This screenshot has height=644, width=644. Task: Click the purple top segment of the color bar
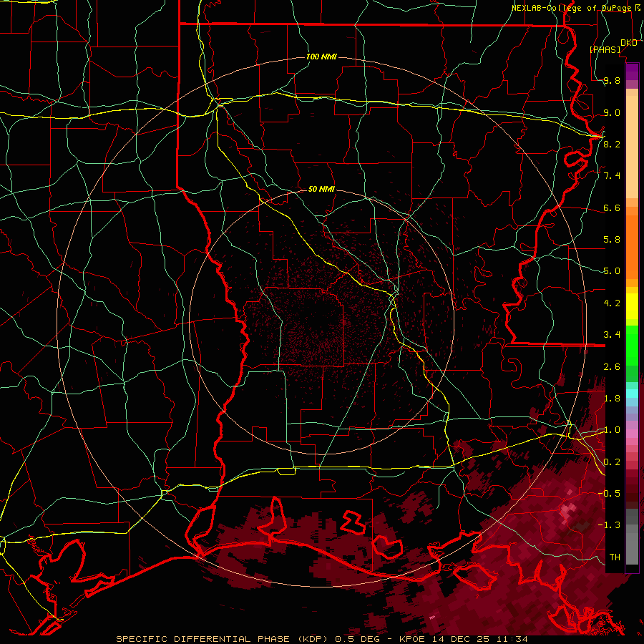tap(632, 72)
